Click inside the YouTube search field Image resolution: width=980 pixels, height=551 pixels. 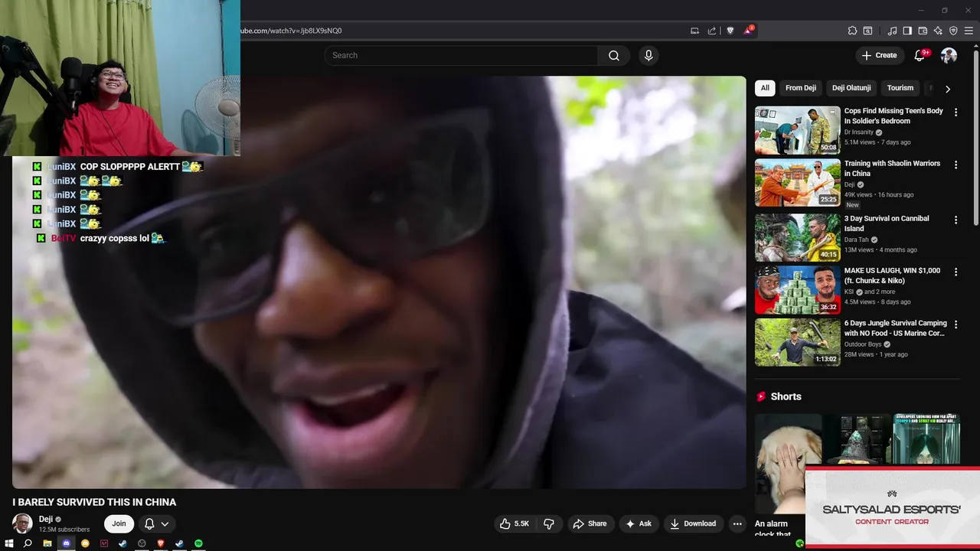(x=461, y=55)
